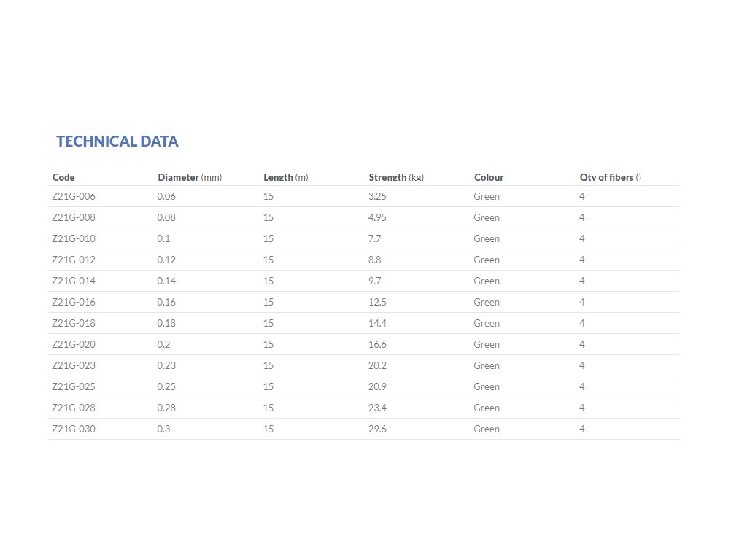The height and width of the screenshot is (560, 747).
Task: Click the 0.08 diameter value
Action: pos(166,217)
